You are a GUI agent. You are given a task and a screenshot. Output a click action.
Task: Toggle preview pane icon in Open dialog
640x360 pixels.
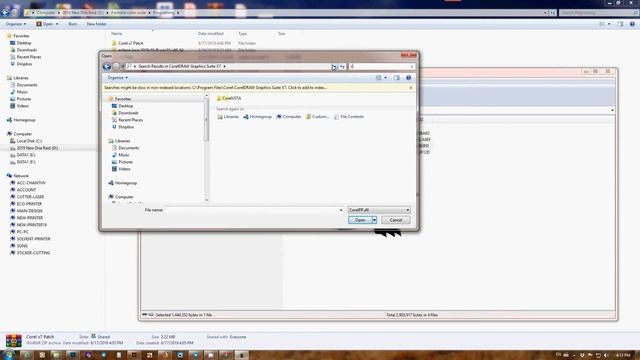(x=397, y=78)
